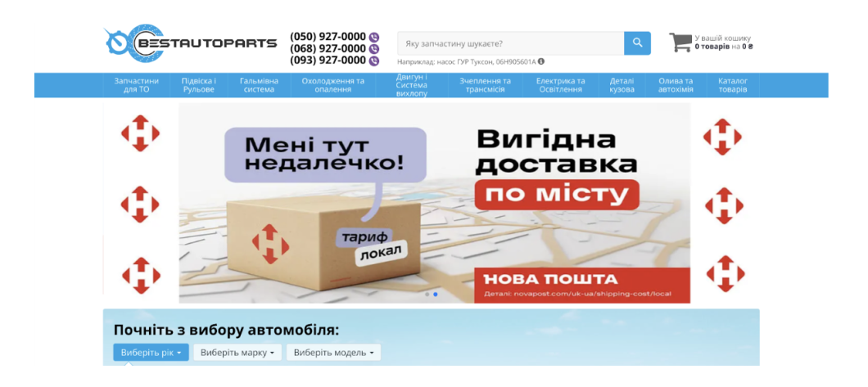Click Viber icon next to (093) number
Screen dimensions: 868x387
click(x=374, y=61)
